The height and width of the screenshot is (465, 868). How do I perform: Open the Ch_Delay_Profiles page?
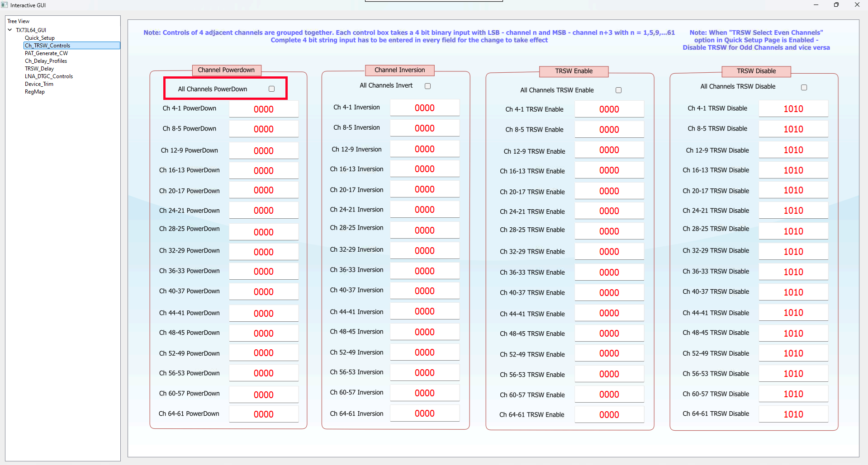pyautogui.click(x=46, y=61)
